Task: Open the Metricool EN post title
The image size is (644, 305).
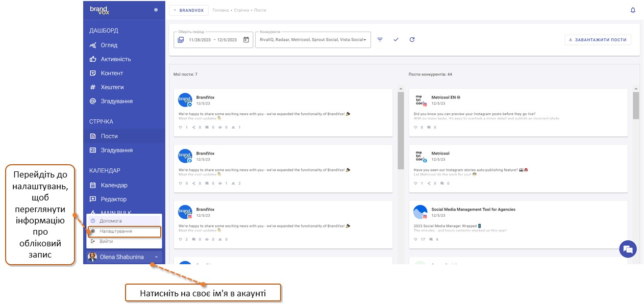Action: coord(445,97)
